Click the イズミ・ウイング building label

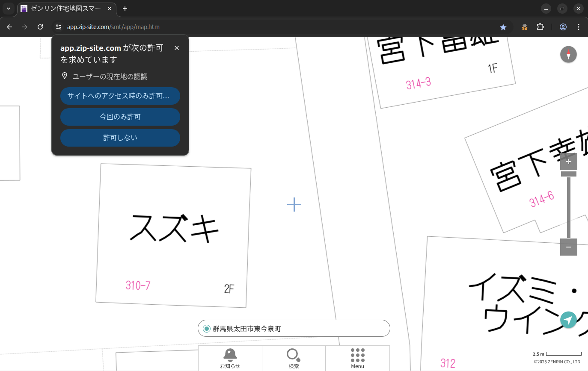click(528, 306)
